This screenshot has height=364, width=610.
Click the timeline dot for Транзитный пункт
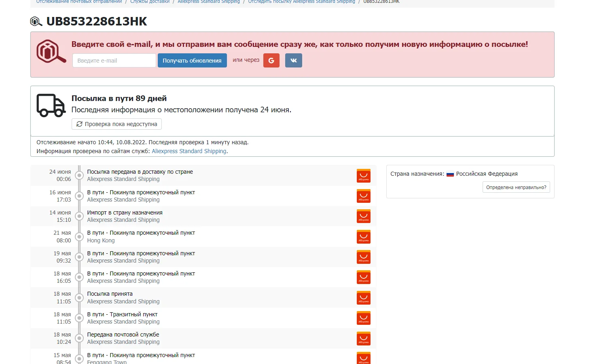pyautogui.click(x=79, y=318)
